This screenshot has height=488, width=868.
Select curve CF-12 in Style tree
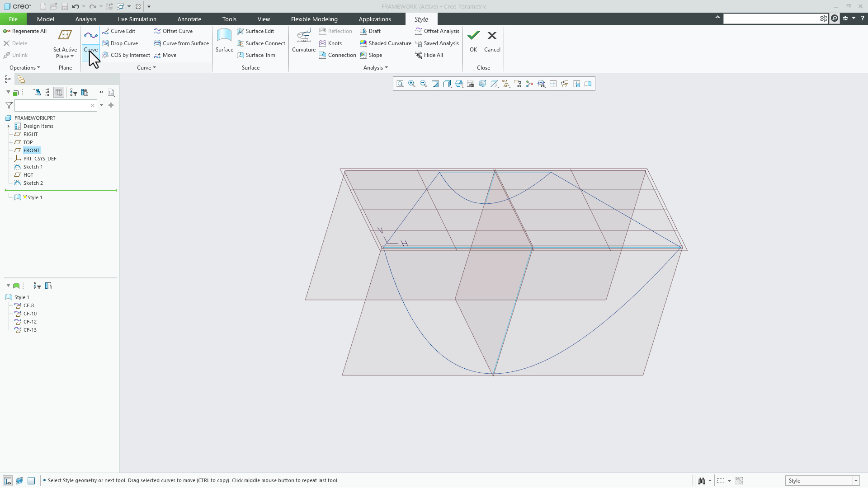tap(30, 322)
